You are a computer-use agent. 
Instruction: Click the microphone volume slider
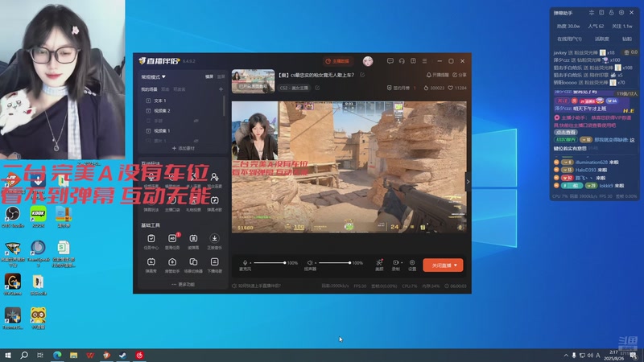[x=270, y=263]
